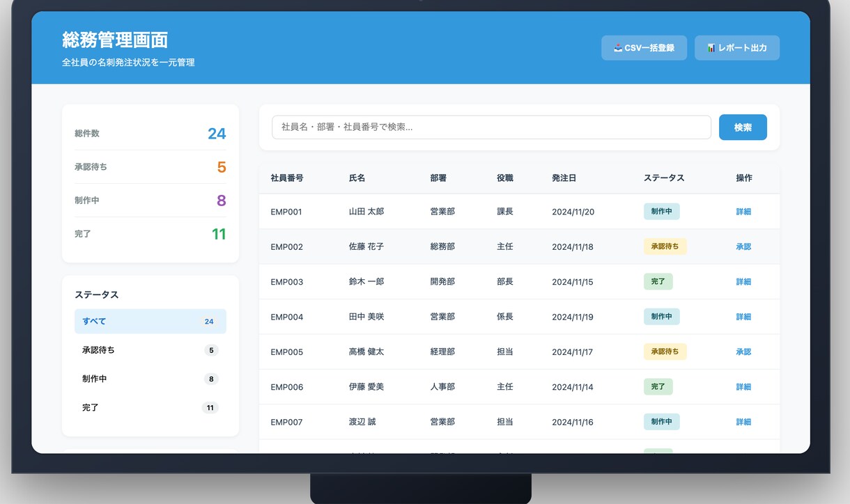Screen dimensions: 850x504
Task: Click employee number EMP001
Action: click(286, 212)
